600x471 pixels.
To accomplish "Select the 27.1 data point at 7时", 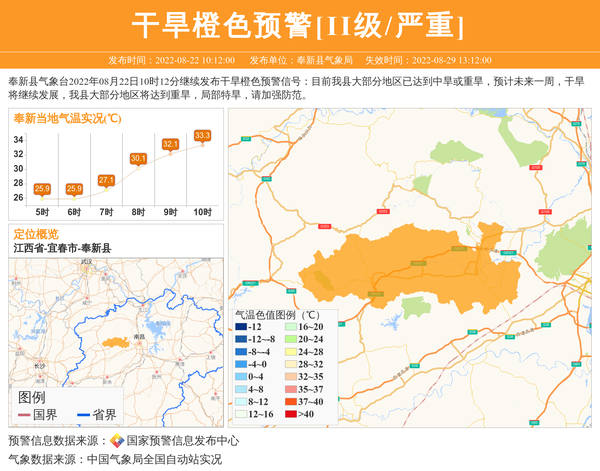I will tap(106, 180).
